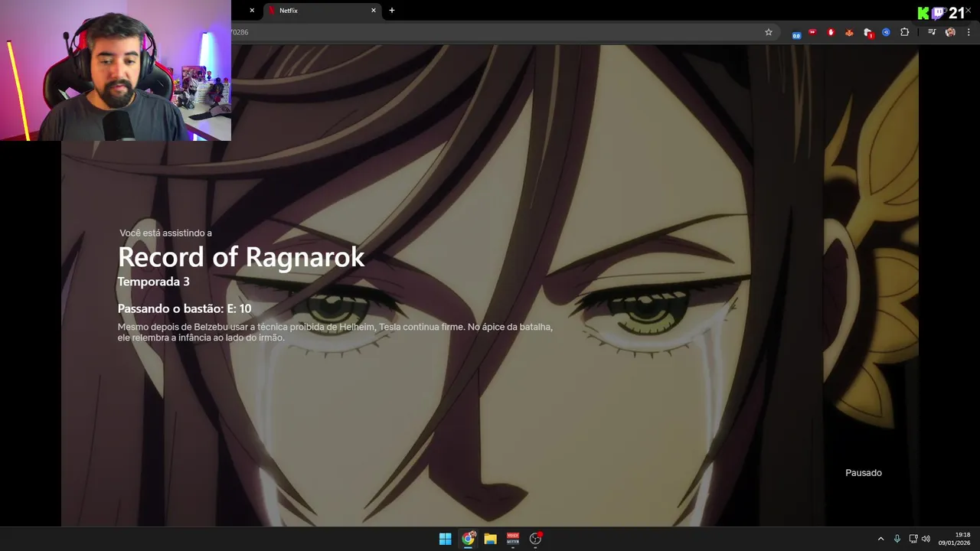The width and height of the screenshot is (980, 551).
Task: Open the MetaMask fox extension
Action: tap(849, 32)
